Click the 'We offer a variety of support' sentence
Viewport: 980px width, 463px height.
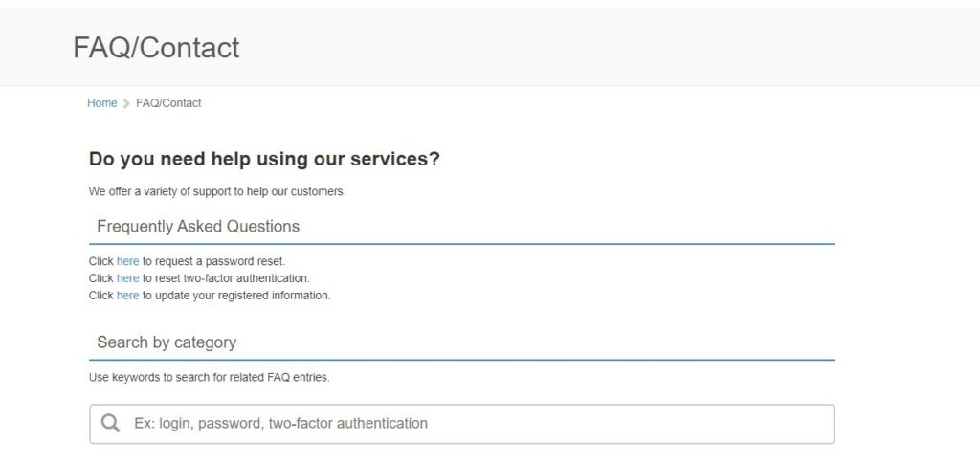217,192
